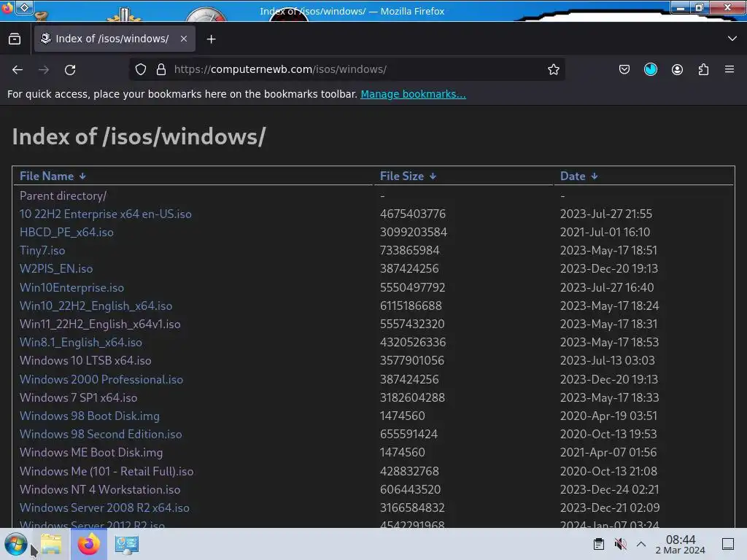Open the Start menu button

click(x=15, y=544)
